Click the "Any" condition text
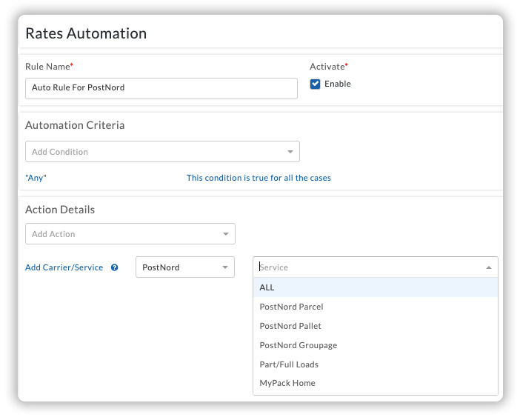Image resolution: width=520 pixels, height=420 pixels. pos(36,178)
